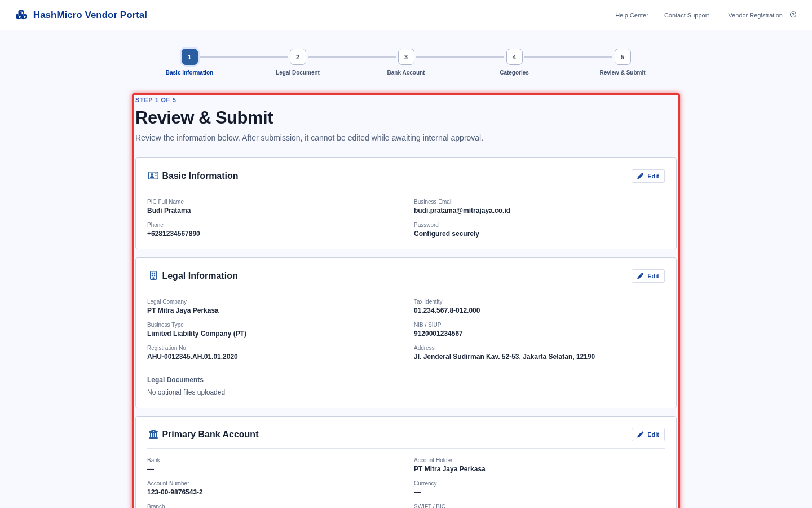Click the Jl. Jenderal Sudirman address value

coord(504,357)
